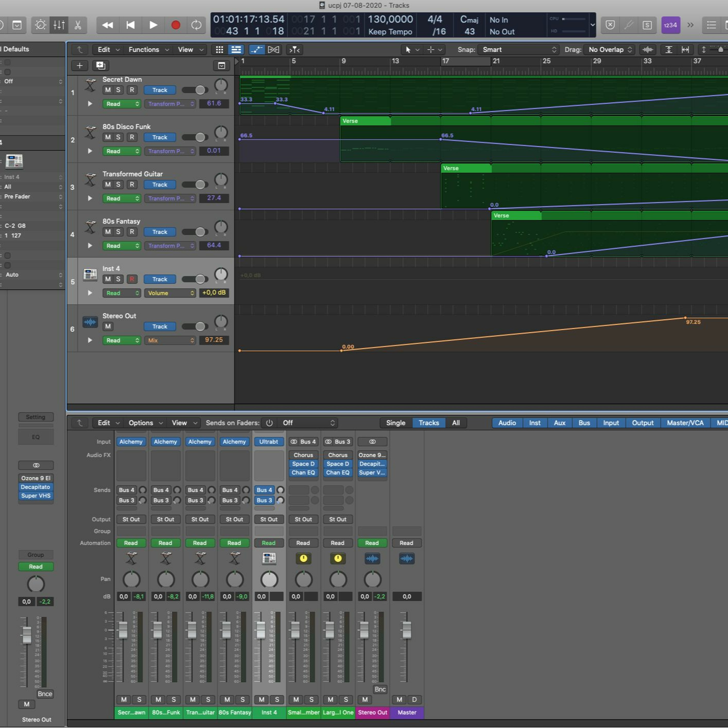Click the Smart Controls dial icon
This screenshot has width=728, height=728.
tap(40, 25)
